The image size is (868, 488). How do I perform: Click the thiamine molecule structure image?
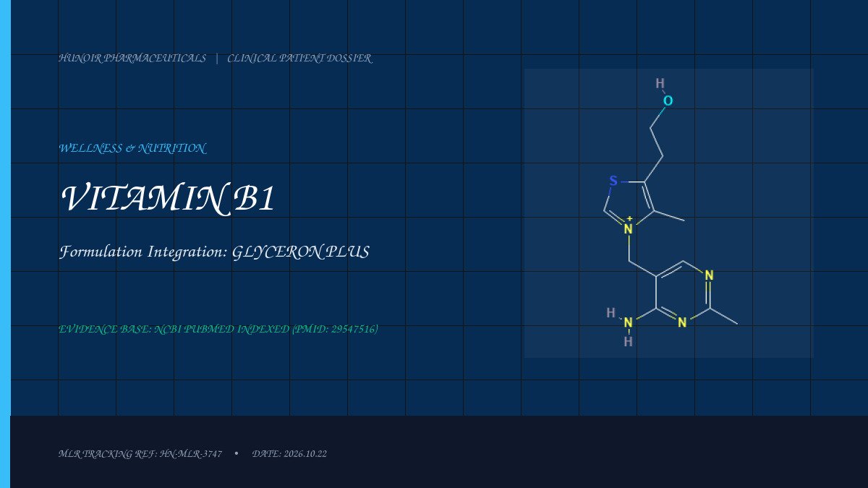tap(668, 213)
